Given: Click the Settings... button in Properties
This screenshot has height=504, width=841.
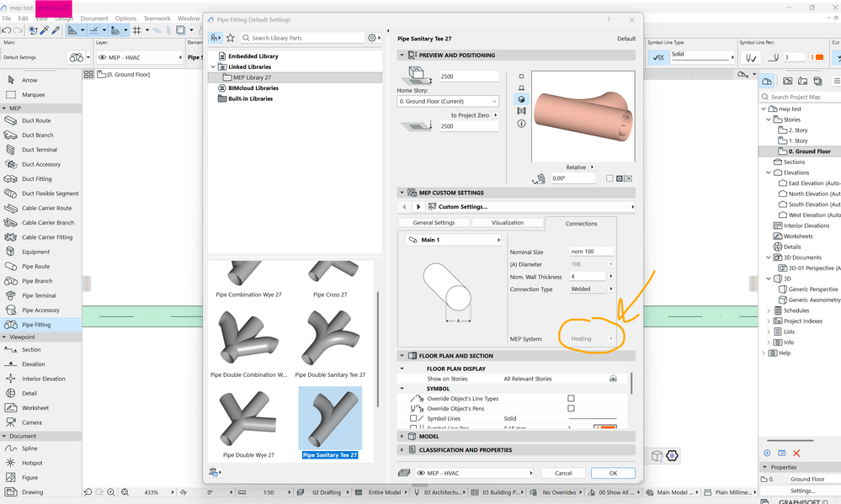Looking at the screenshot, I should coord(802,491).
